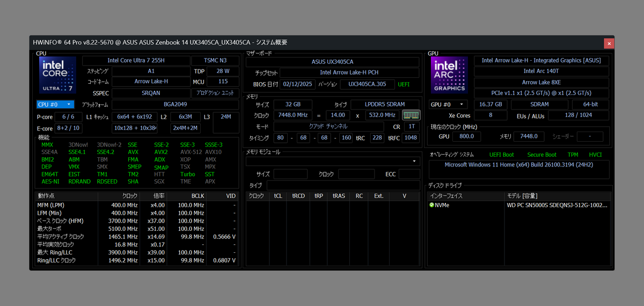
Task: Select the tCL column in memory timings
Action: (x=277, y=196)
